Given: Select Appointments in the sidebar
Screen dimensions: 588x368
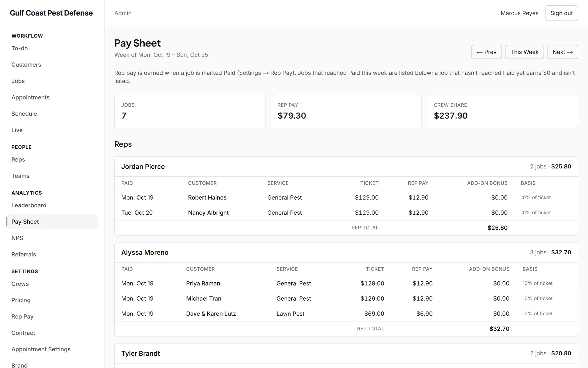Looking at the screenshot, I should [31, 97].
